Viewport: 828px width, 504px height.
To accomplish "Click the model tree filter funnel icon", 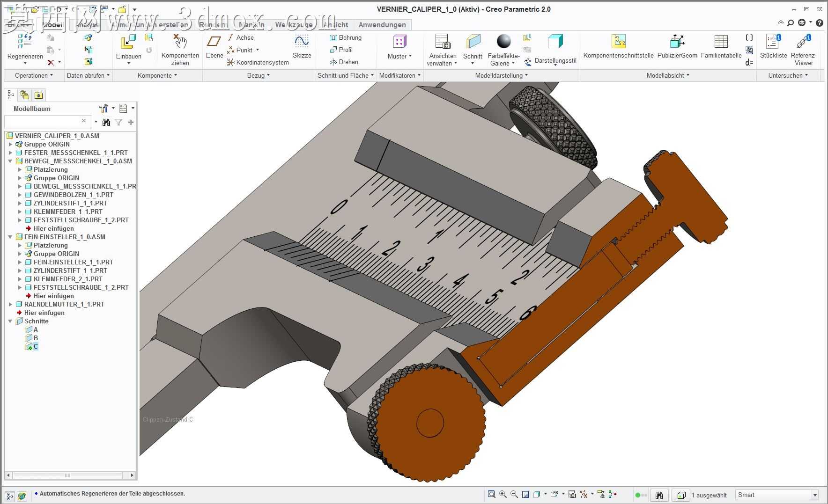I will [x=118, y=123].
